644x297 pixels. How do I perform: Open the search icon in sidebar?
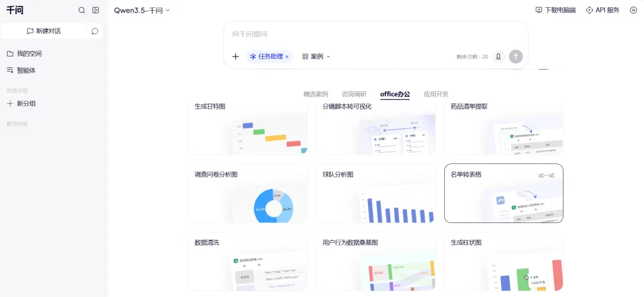82,10
